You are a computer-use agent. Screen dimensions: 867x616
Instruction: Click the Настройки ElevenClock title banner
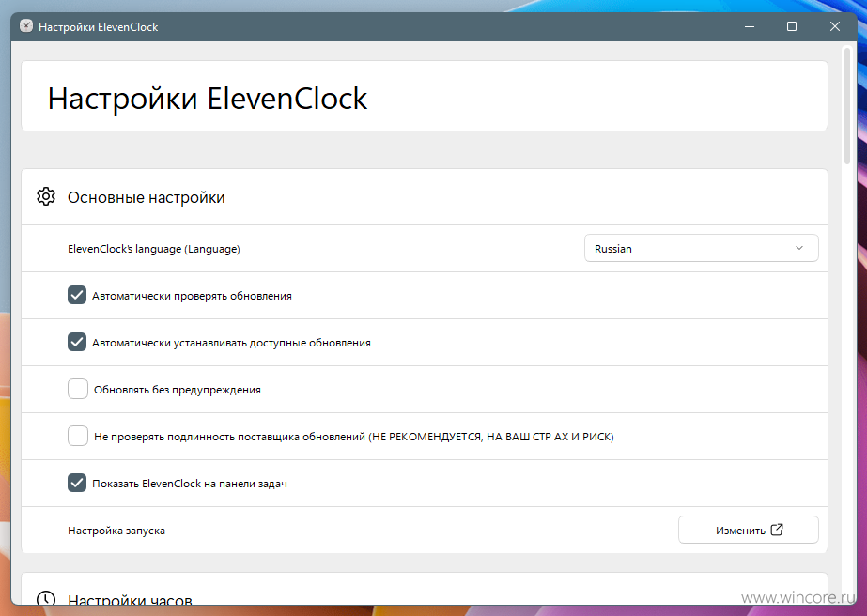click(x=424, y=96)
